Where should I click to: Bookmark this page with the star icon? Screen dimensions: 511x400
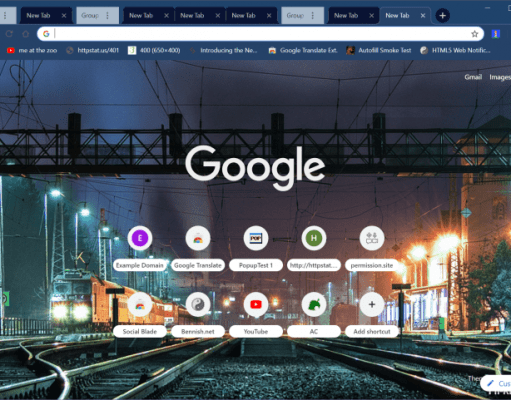(x=475, y=34)
